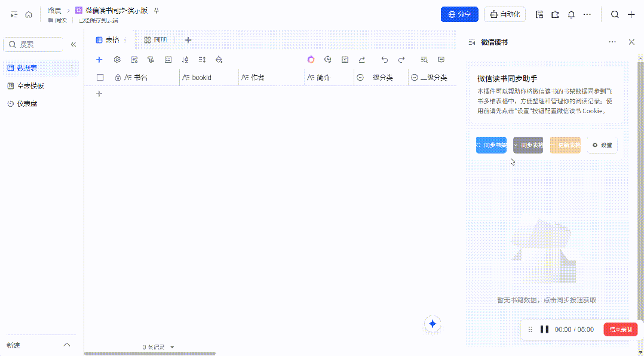This screenshot has height=356, width=644.
Task: Click the grey 同步表格 button
Action: (x=528, y=145)
